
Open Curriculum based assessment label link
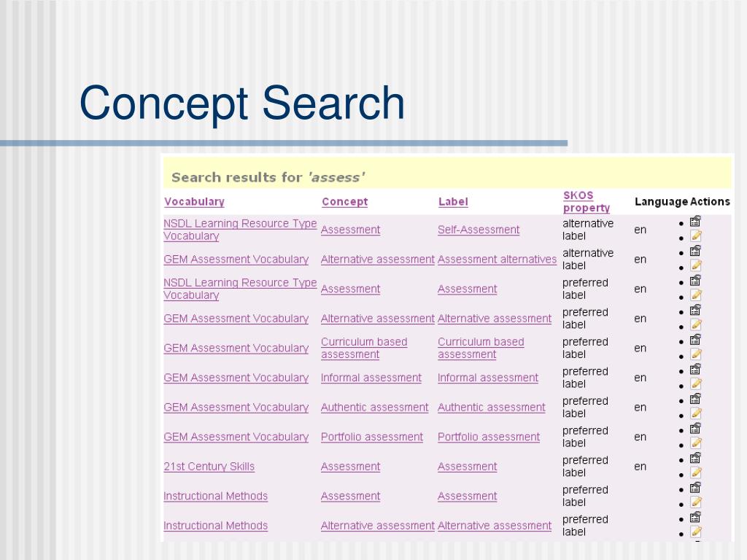[x=481, y=348]
